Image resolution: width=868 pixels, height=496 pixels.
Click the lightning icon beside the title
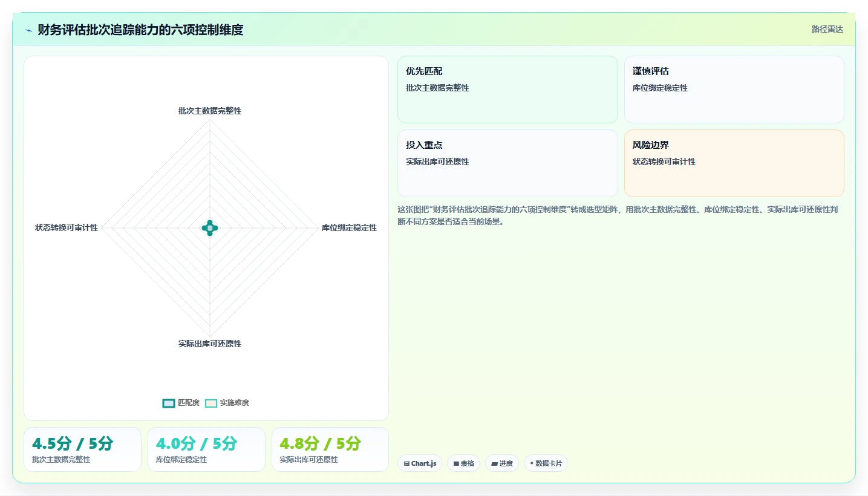tap(28, 30)
